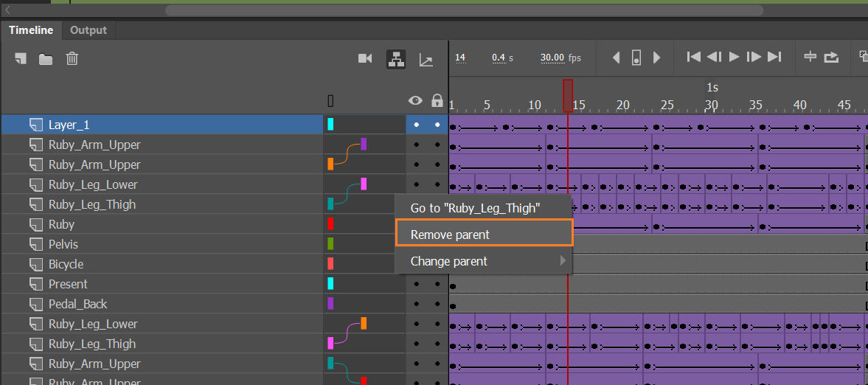868x385 pixels.
Task: Toggle the loop playback icon
Action: 831,57
